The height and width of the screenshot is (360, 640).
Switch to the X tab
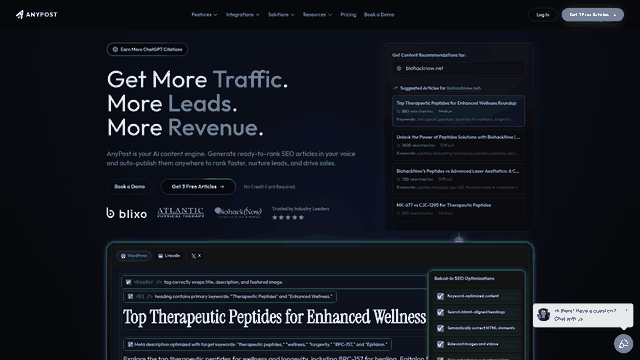[x=196, y=256]
